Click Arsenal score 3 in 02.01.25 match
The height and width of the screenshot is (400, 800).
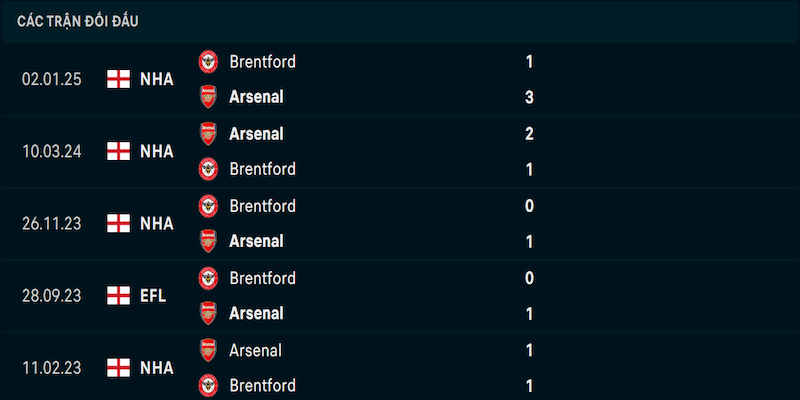[x=529, y=97]
